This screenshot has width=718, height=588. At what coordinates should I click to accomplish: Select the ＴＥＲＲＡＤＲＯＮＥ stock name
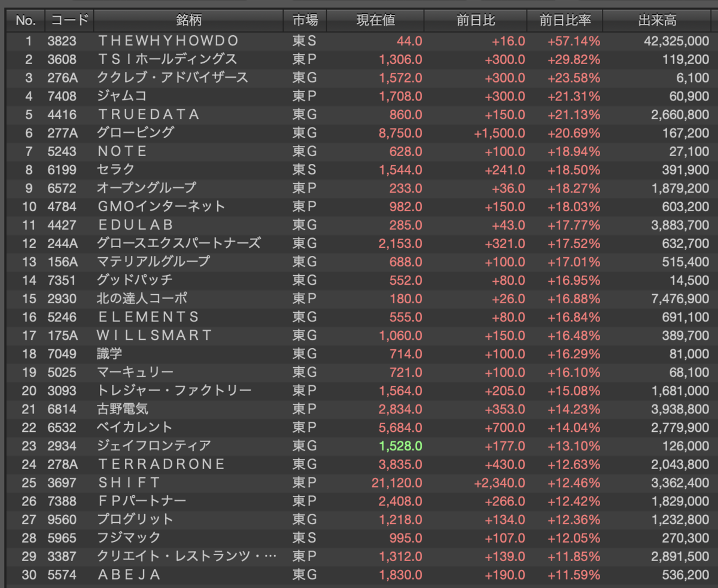click(x=161, y=464)
